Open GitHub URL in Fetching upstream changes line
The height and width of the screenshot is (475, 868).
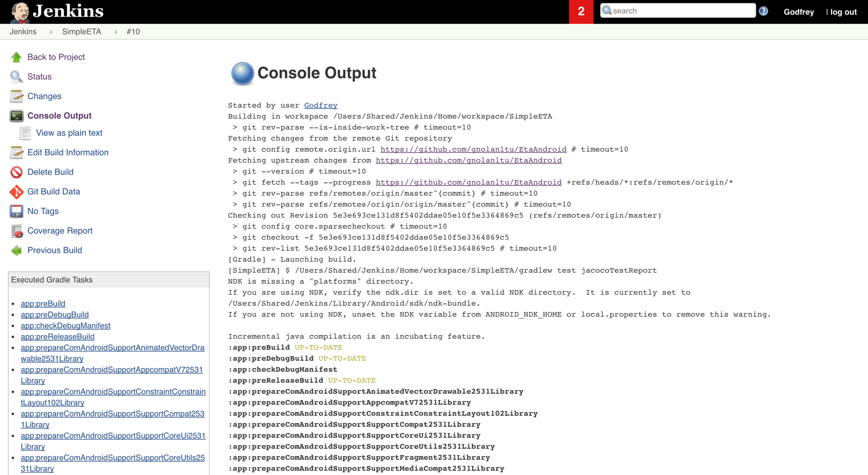468,160
